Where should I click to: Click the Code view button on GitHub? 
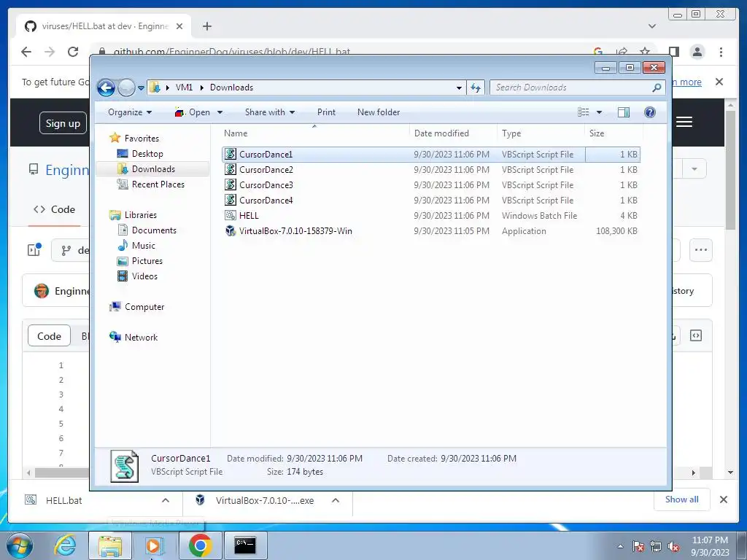49,336
